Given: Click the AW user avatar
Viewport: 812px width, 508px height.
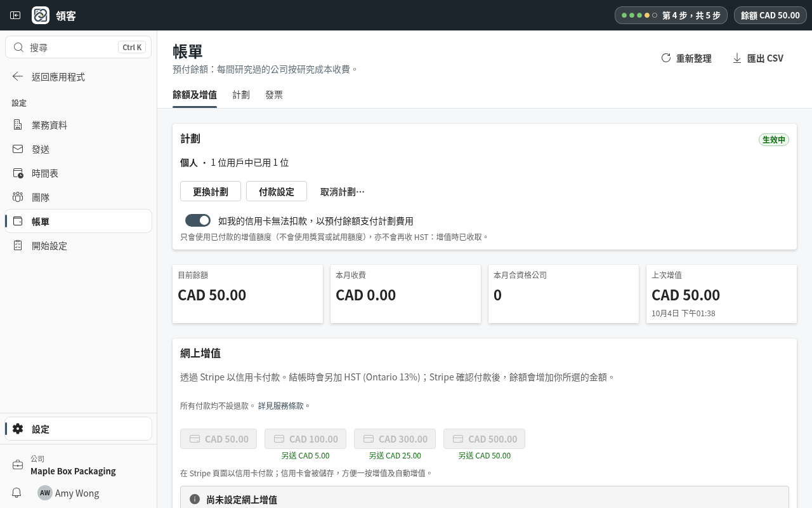Looking at the screenshot, I should (x=45, y=493).
